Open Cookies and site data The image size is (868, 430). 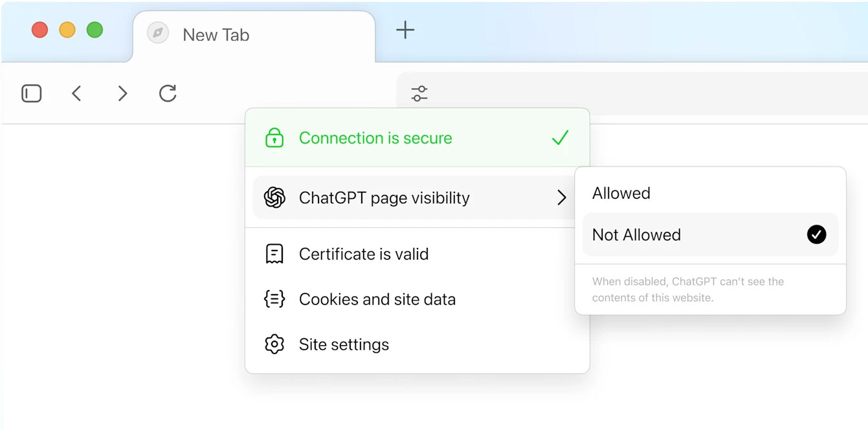(x=377, y=299)
